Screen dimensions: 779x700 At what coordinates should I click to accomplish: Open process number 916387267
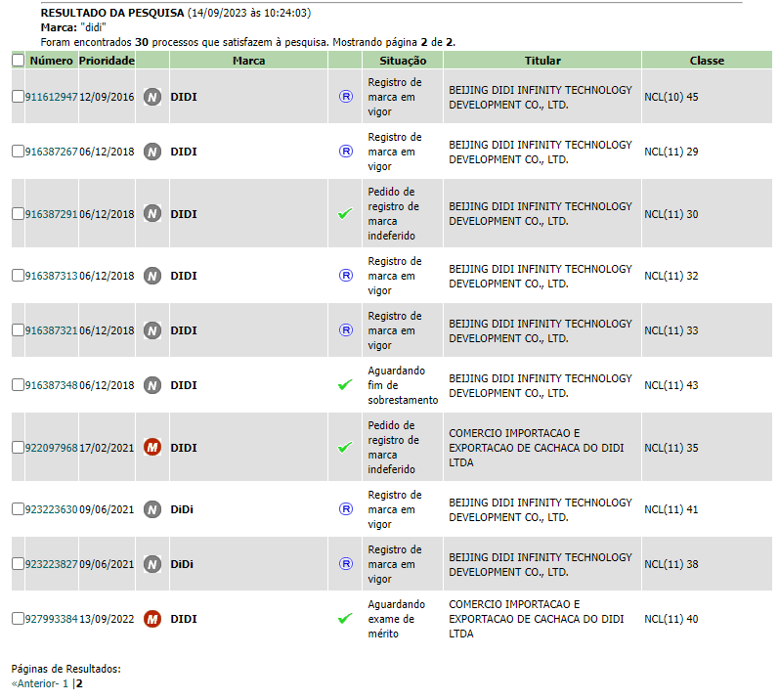[x=52, y=152]
